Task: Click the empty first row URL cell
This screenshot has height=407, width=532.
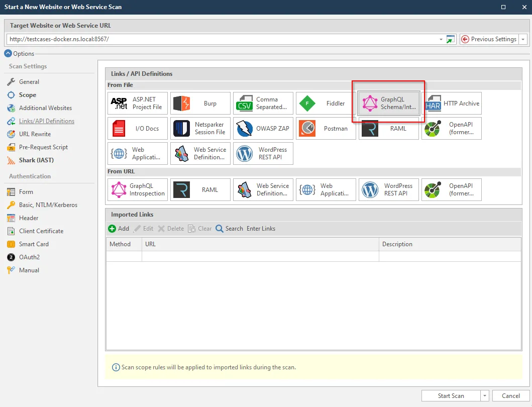Action: point(260,256)
